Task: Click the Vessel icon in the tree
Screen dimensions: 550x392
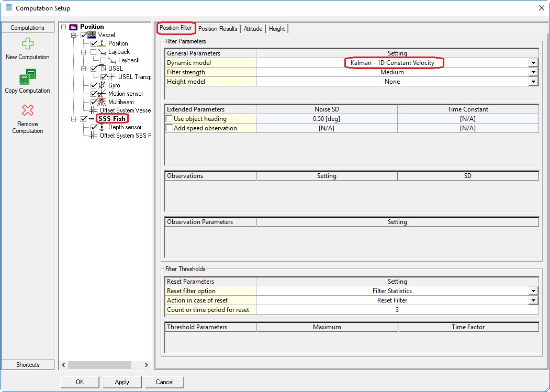Action: [92, 35]
